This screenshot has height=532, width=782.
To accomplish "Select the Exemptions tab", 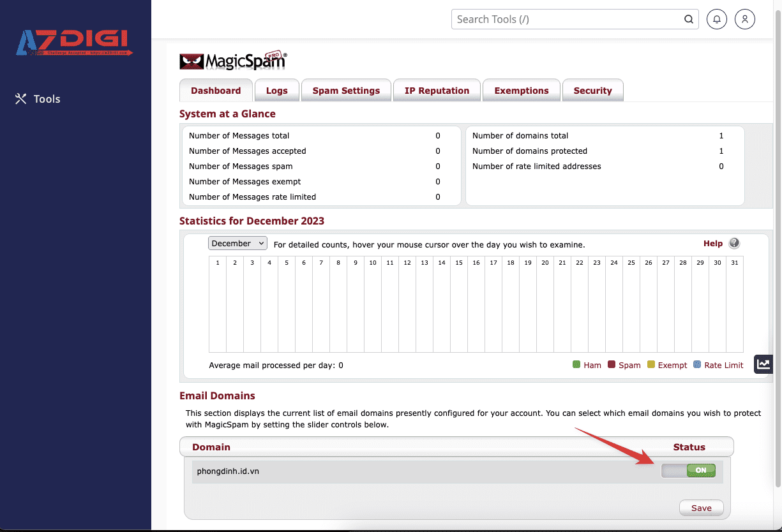I will (521, 91).
